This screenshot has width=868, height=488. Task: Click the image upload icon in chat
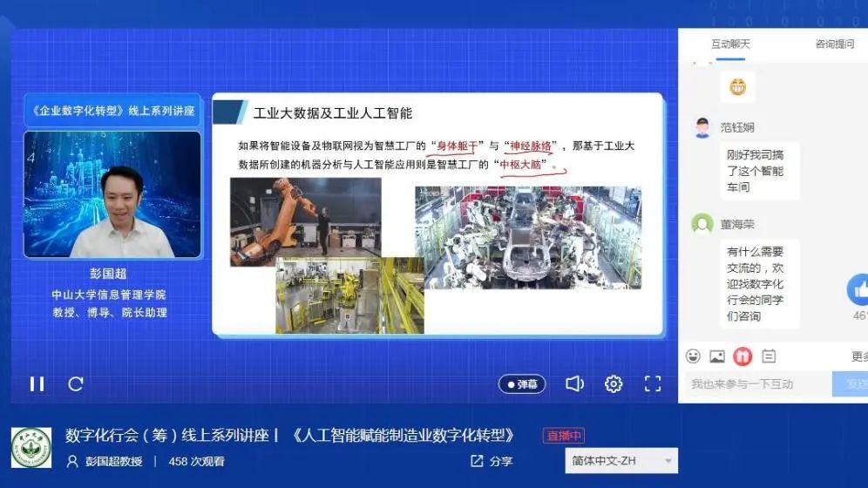pyautogui.click(x=717, y=356)
